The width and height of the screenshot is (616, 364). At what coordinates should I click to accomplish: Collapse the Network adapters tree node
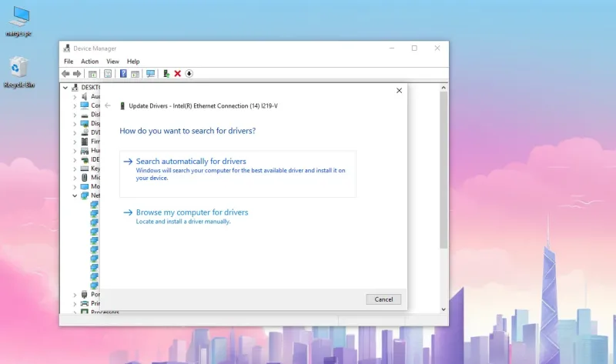pos(75,195)
